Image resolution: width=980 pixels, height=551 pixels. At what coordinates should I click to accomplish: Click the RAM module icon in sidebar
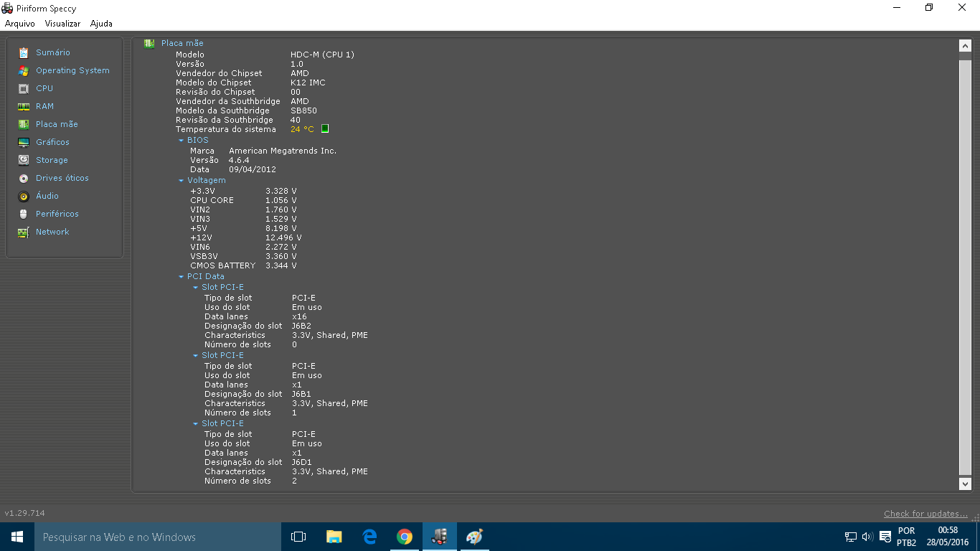coord(24,106)
